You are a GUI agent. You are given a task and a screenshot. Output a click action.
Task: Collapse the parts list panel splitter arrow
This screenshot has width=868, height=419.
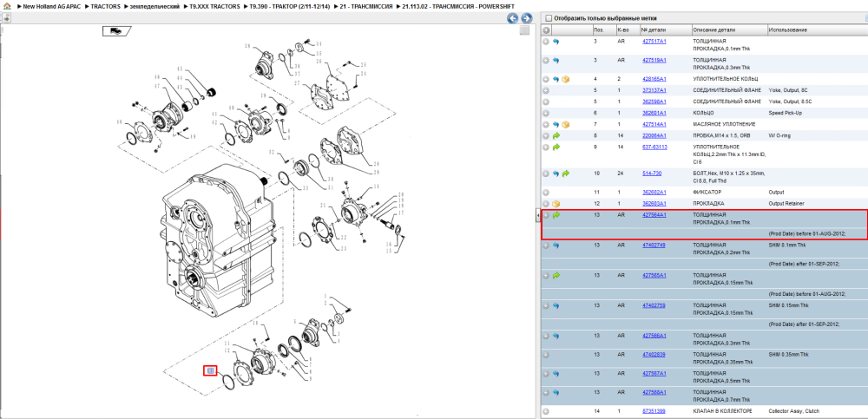pyautogui.click(x=537, y=215)
